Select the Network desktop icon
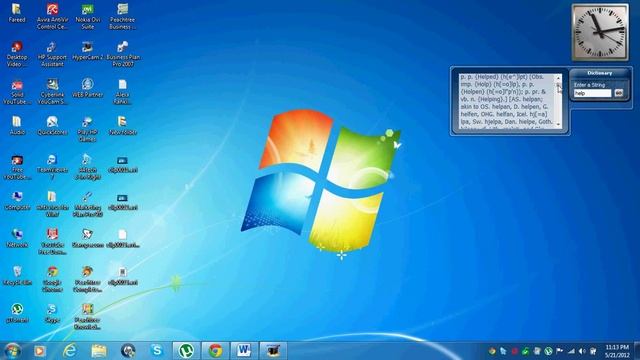The height and width of the screenshot is (360, 640). pos(17,238)
